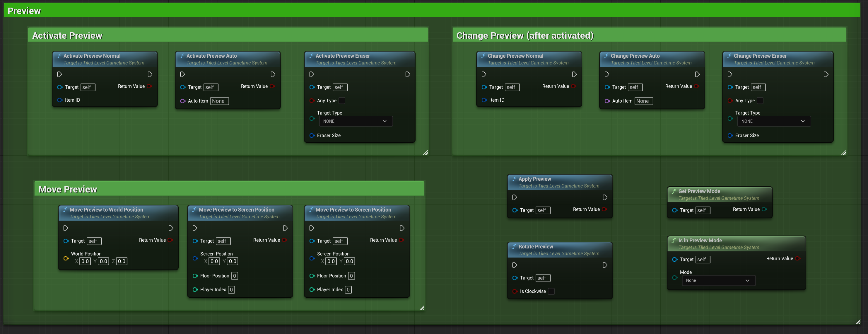
Task: Click Auto Item None selector on Change Preview Auto
Action: [643, 101]
